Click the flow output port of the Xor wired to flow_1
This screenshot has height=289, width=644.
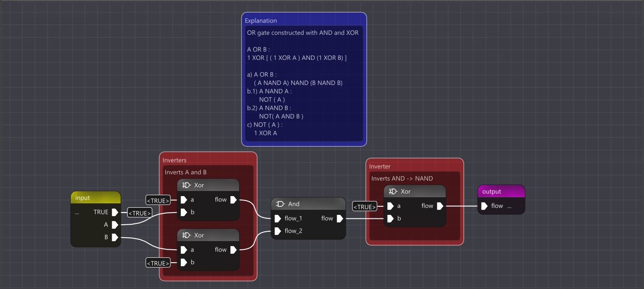pyautogui.click(x=233, y=200)
